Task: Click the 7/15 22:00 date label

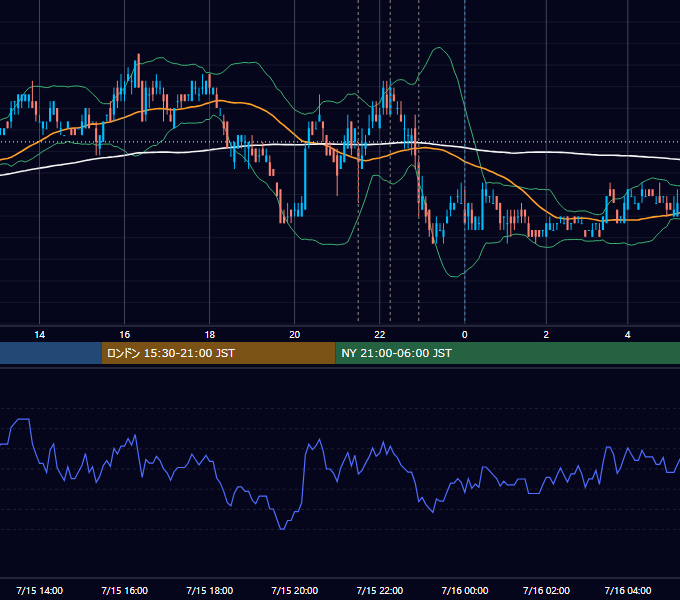Action: coord(379,590)
